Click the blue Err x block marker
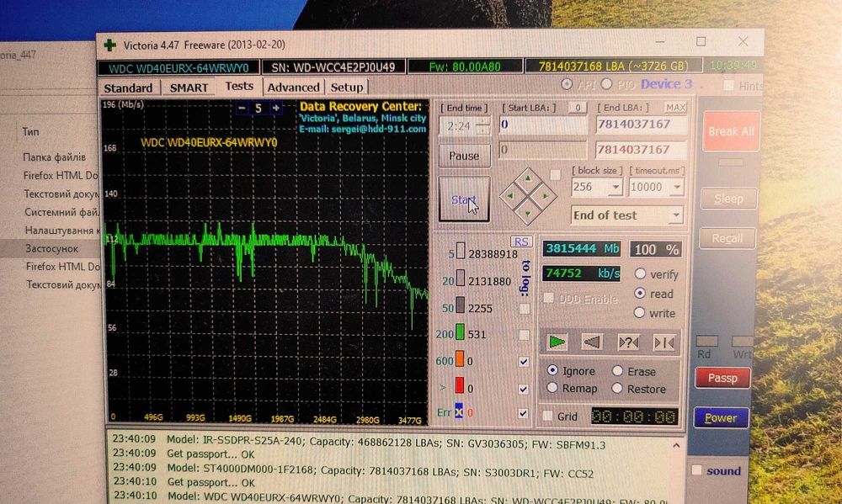This screenshot has height=504, width=842. coord(459,411)
